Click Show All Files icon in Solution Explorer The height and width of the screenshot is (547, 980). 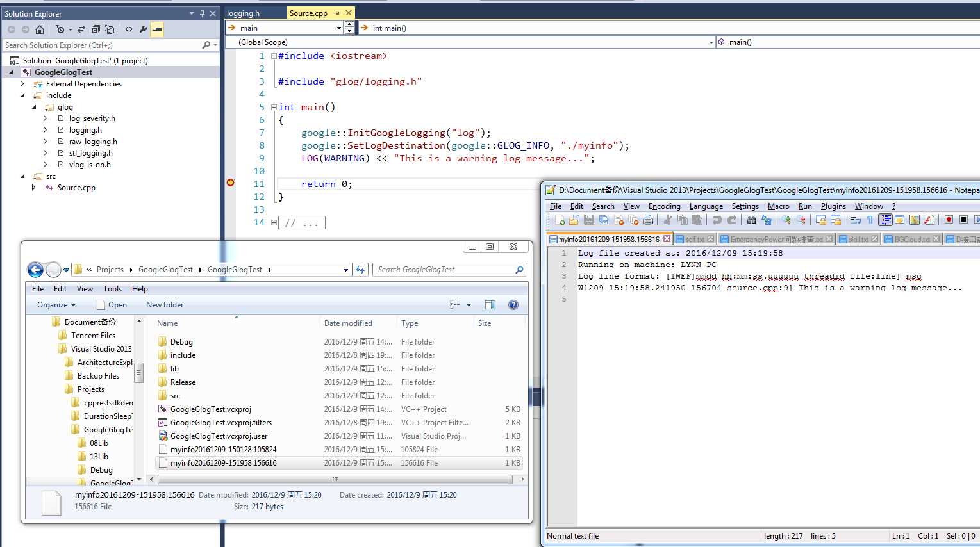(x=110, y=29)
